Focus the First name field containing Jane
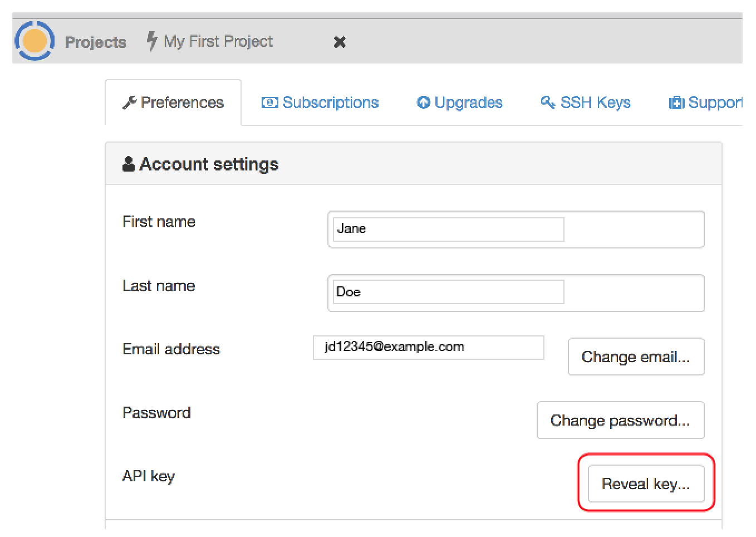This screenshot has height=537, width=756. click(x=448, y=229)
